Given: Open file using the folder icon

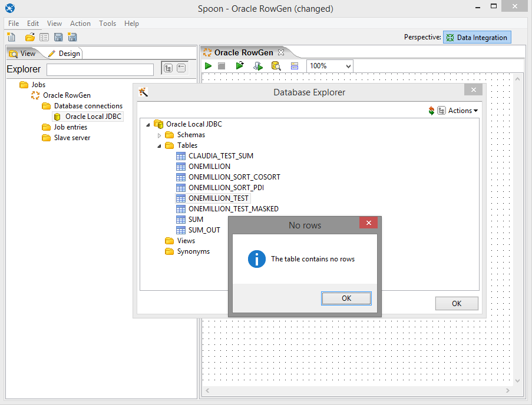Looking at the screenshot, I should click(x=30, y=37).
